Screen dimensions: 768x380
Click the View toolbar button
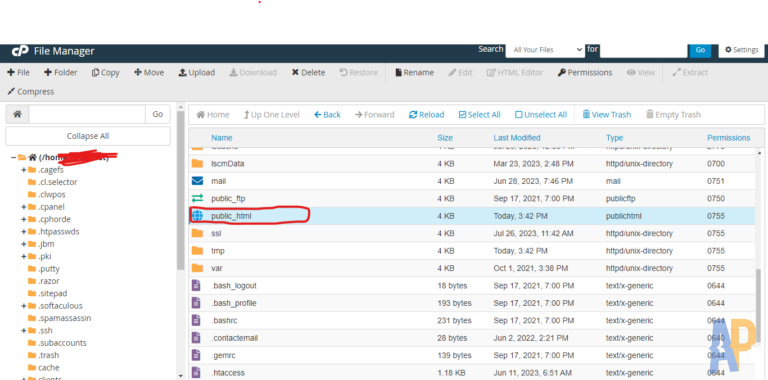coord(641,72)
